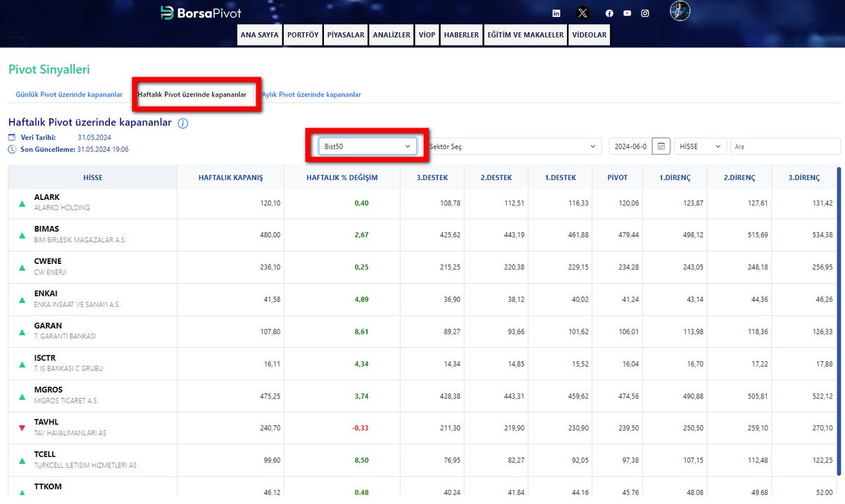
Task: Click the info icon beside the heading
Action: coord(182,123)
